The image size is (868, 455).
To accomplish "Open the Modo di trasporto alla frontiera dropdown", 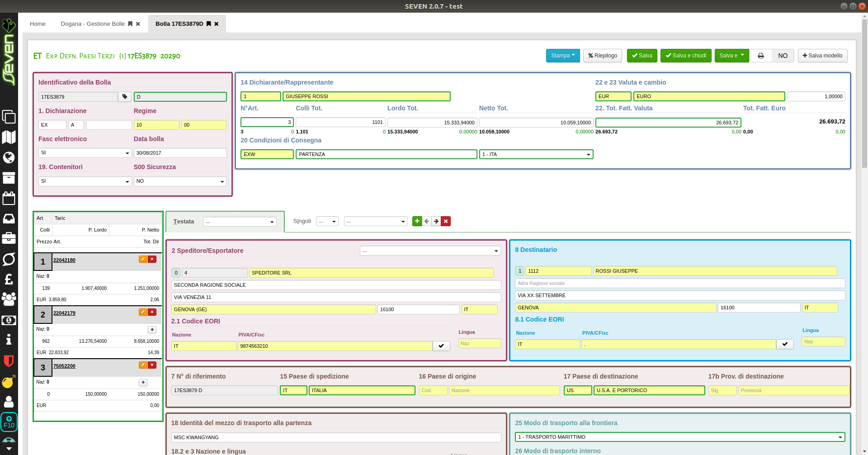I will pyautogui.click(x=680, y=437).
